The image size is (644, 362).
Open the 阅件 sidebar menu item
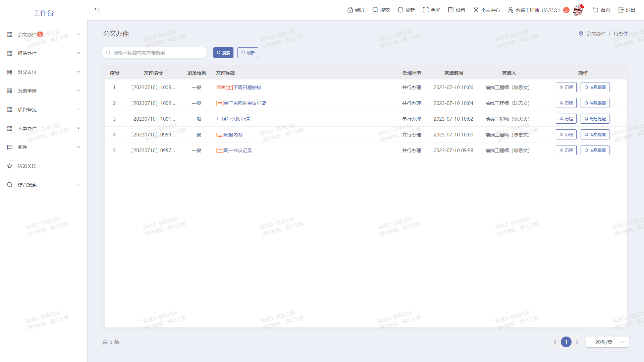[x=22, y=147]
